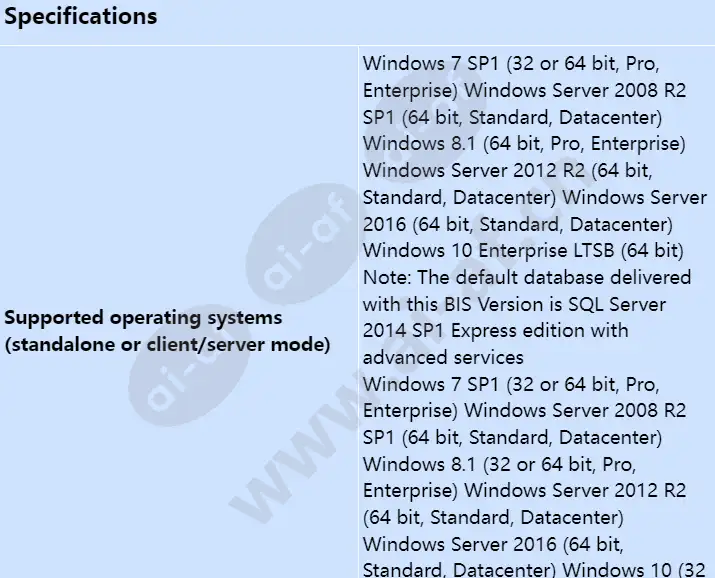Click the "Windows Server 2012 R2 (64 bit," line
The height and width of the screenshot is (578, 715).
point(506,170)
